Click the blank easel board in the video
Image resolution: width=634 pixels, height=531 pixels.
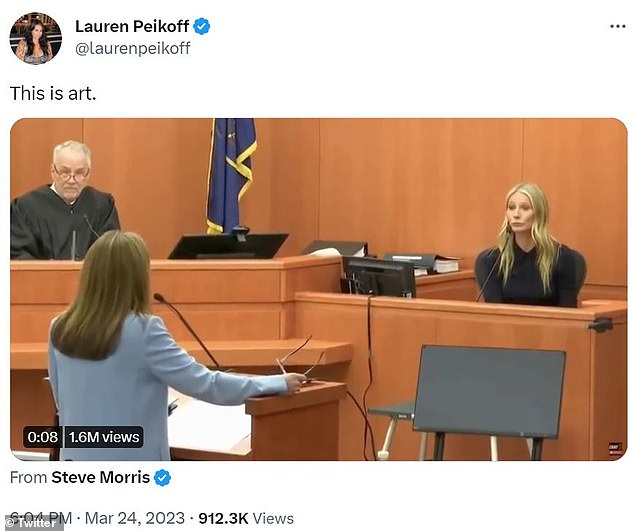click(x=489, y=391)
